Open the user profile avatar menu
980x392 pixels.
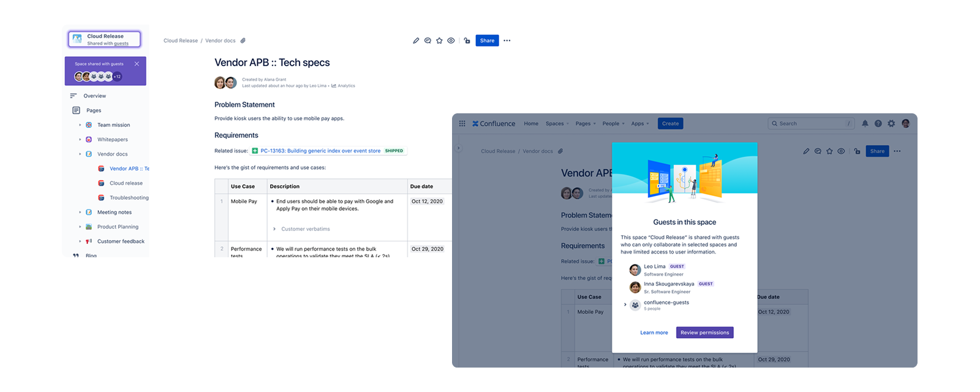pos(906,124)
